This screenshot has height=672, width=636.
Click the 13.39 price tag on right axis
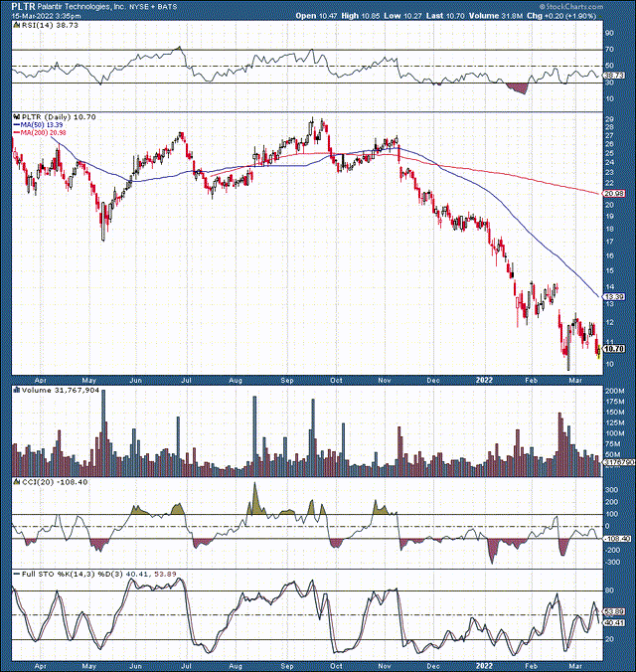pos(614,296)
